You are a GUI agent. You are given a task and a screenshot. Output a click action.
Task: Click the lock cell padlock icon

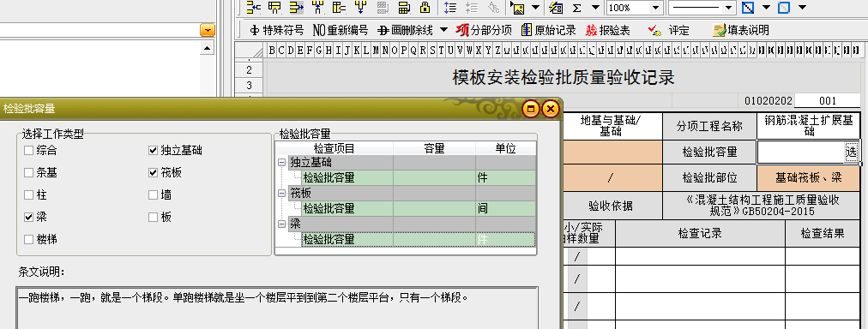click(x=425, y=8)
